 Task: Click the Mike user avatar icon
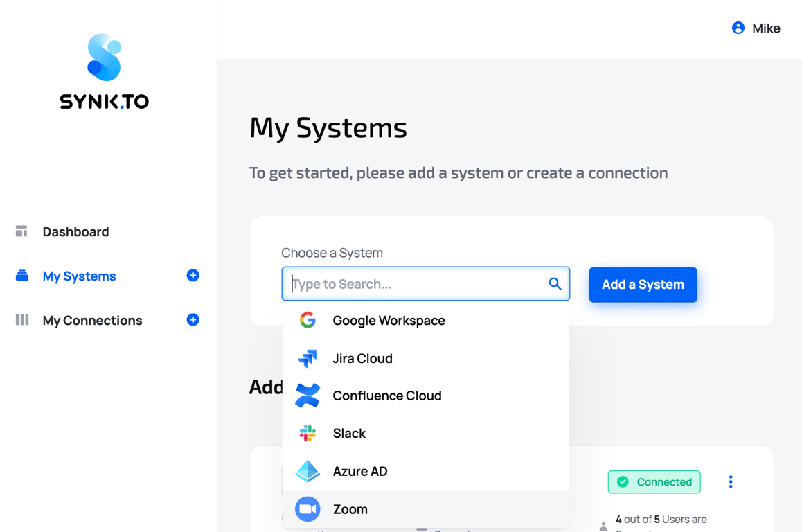(x=738, y=28)
